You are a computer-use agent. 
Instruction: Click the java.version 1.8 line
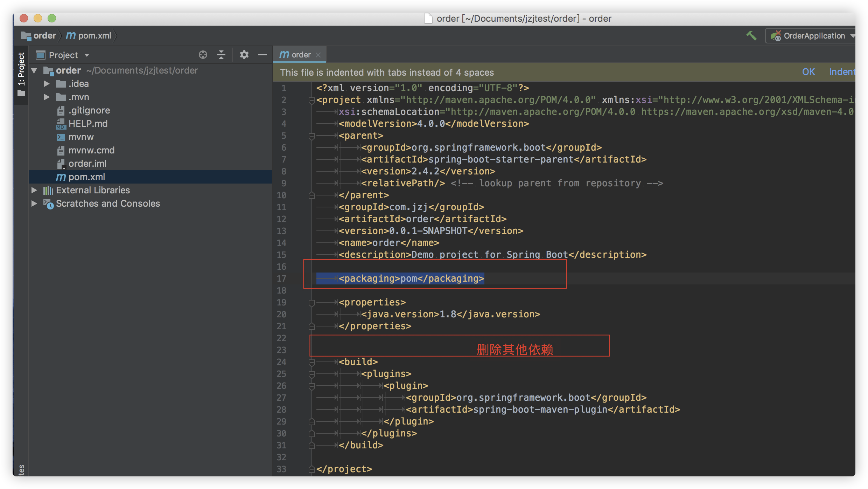tap(450, 314)
